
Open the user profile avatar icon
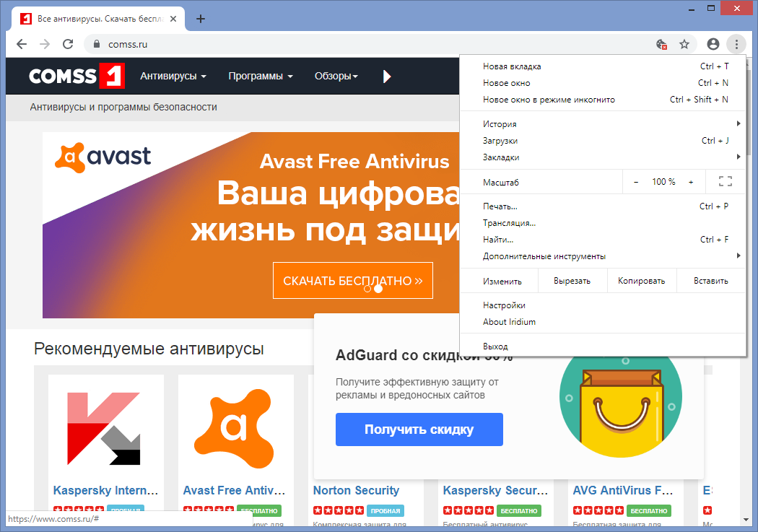point(713,44)
